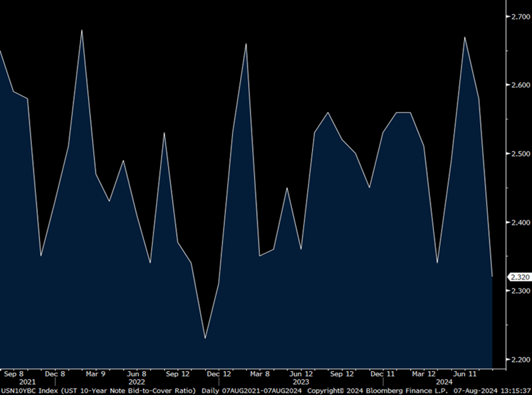532x395 pixels.
Task: Select the Jun 11 x-axis label
Action: tap(465, 374)
